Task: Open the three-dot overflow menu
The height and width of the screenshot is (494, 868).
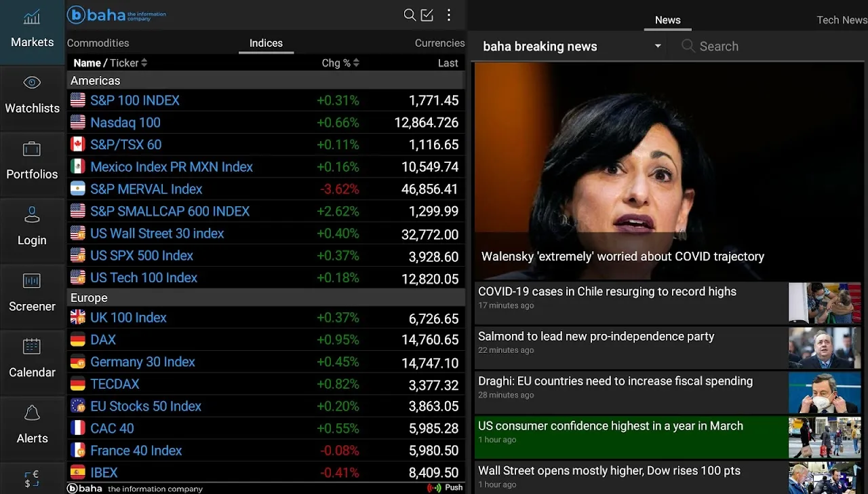Action: click(449, 15)
